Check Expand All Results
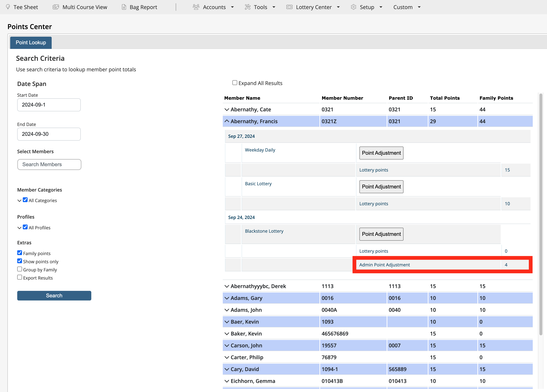547x392 pixels. (235, 82)
